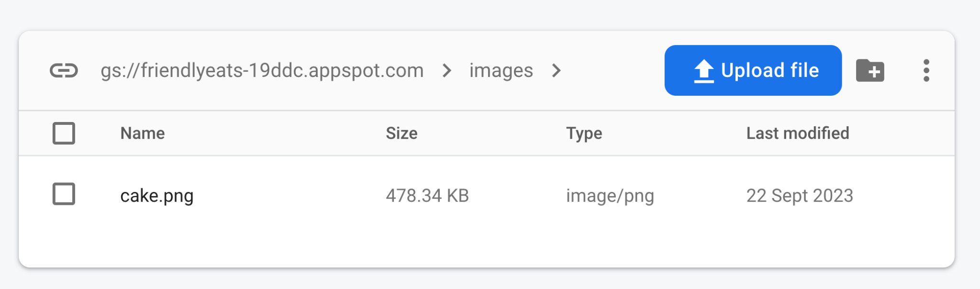980x289 pixels.
Task: Click the image/png type cell
Action: coord(610,196)
